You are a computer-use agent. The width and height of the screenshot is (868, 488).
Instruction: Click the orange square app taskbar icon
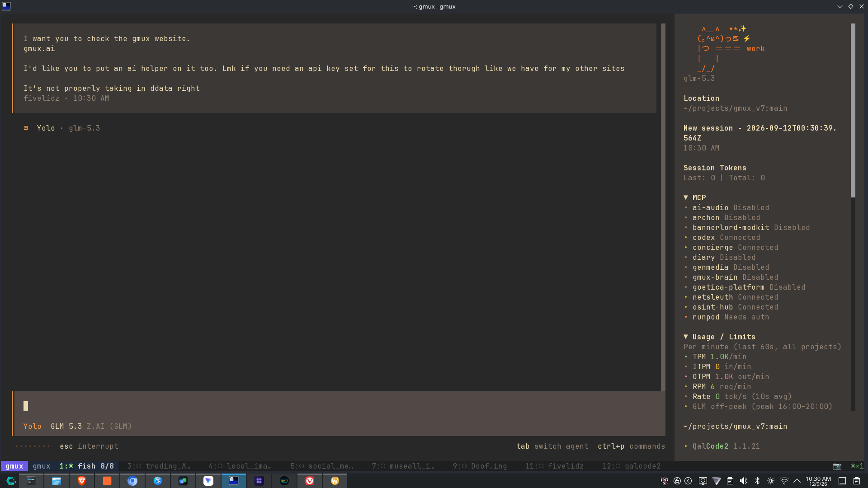(107, 481)
